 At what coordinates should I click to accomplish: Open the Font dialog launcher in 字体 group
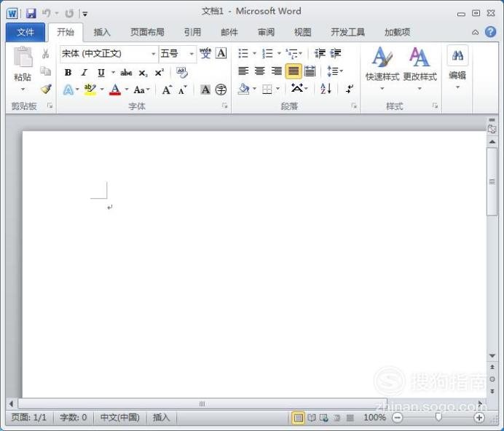coord(224,106)
